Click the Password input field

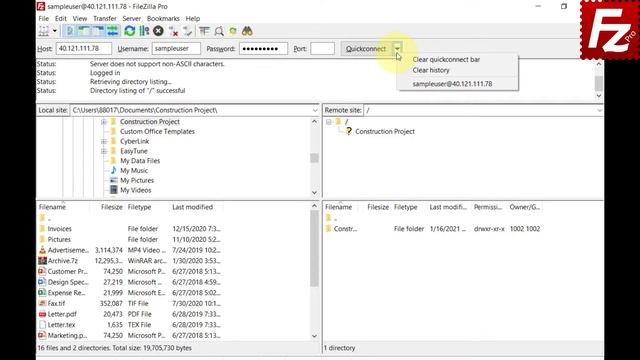(263, 49)
